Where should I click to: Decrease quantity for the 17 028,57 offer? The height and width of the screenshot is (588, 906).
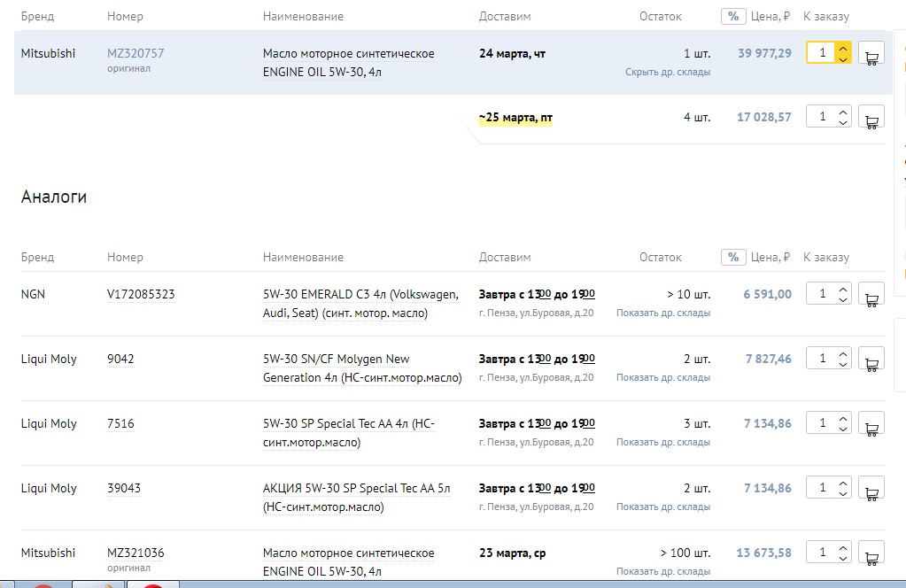click(x=843, y=122)
